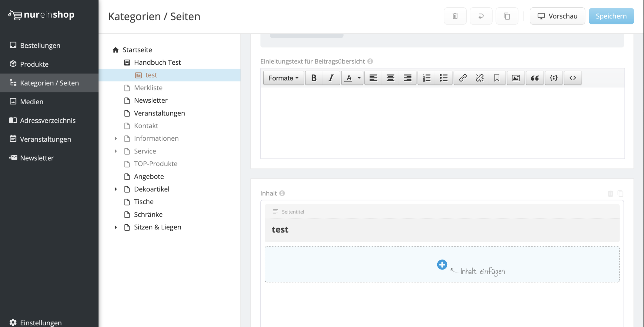Open source code view icon
This screenshot has height=327, width=644.
pos(573,78)
